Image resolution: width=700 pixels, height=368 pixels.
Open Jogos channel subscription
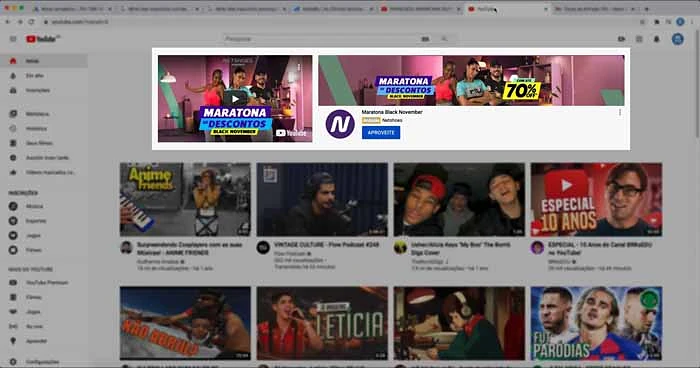click(x=44, y=235)
